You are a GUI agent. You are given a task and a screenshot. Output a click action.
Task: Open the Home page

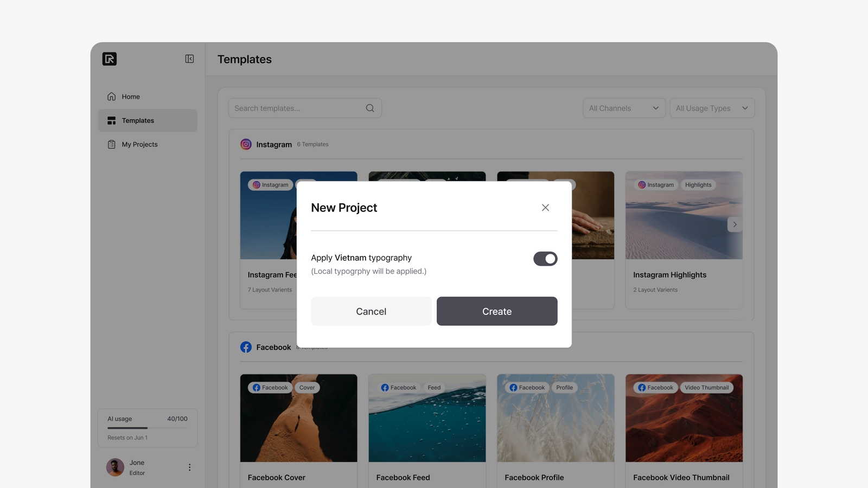click(148, 97)
